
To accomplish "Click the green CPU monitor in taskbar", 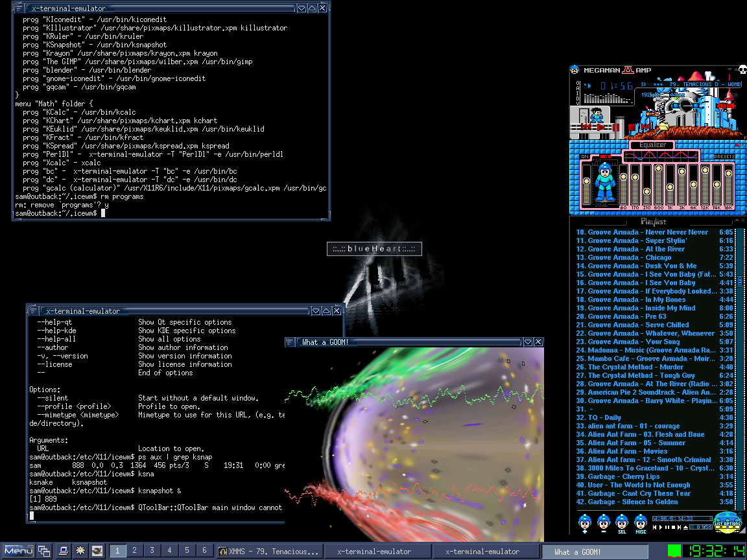I will [x=674, y=551].
